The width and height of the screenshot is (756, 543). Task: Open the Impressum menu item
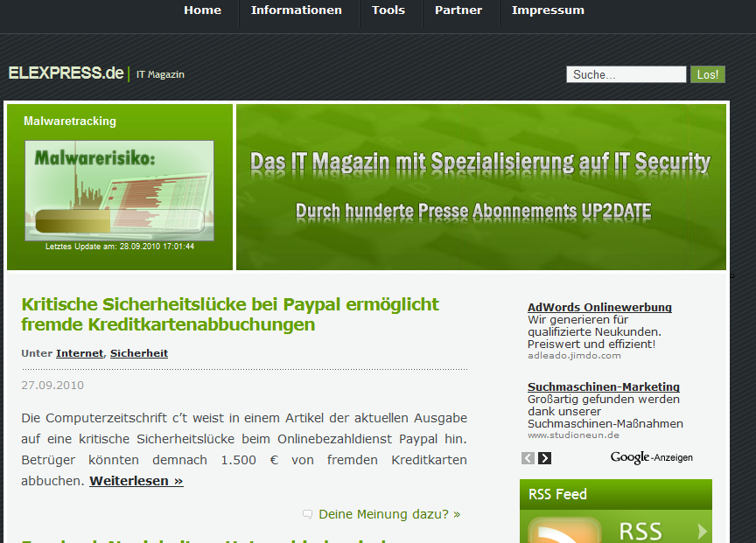[548, 10]
